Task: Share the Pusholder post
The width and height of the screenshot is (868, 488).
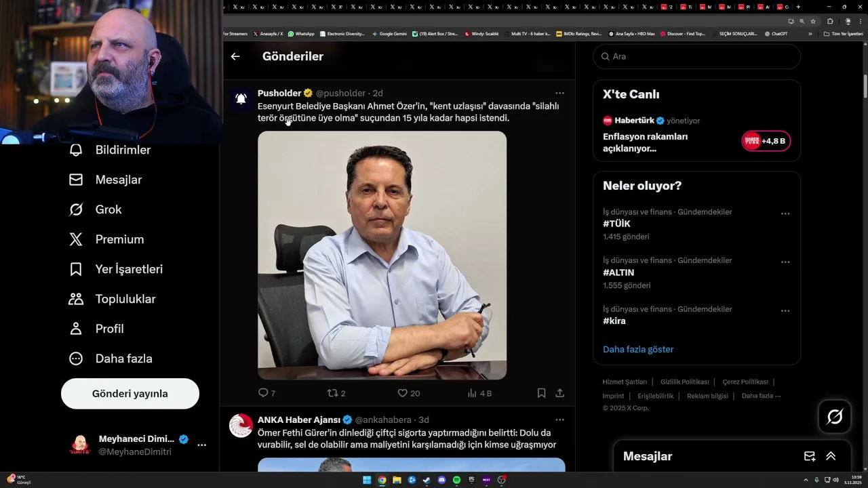Action: click(559, 393)
